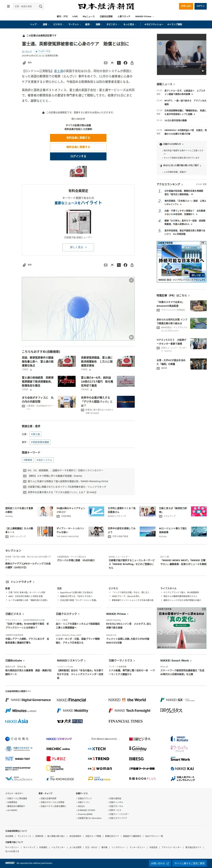Expand the オピニオン navigation dropdown

(113, 24)
